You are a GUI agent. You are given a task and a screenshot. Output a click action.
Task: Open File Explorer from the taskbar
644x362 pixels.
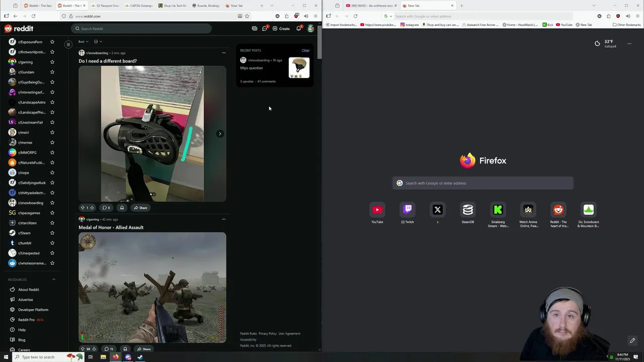103,357
